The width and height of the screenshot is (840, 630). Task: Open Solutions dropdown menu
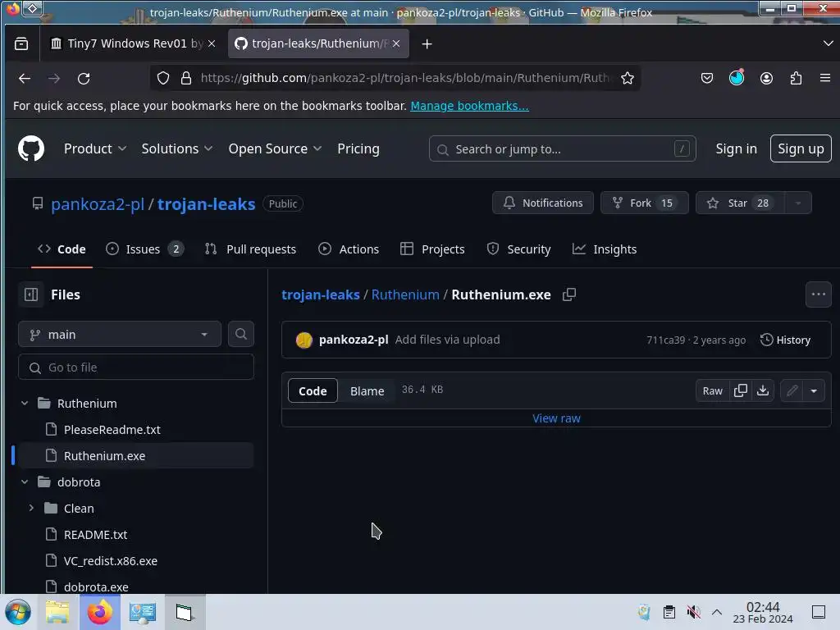(x=177, y=148)
